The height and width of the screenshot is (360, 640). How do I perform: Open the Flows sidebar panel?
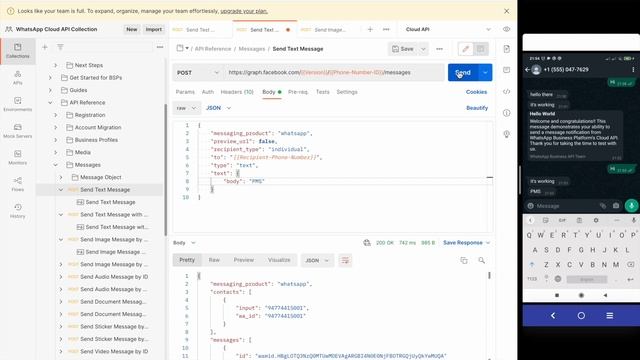pyautogui.click(x=18, y=184)
